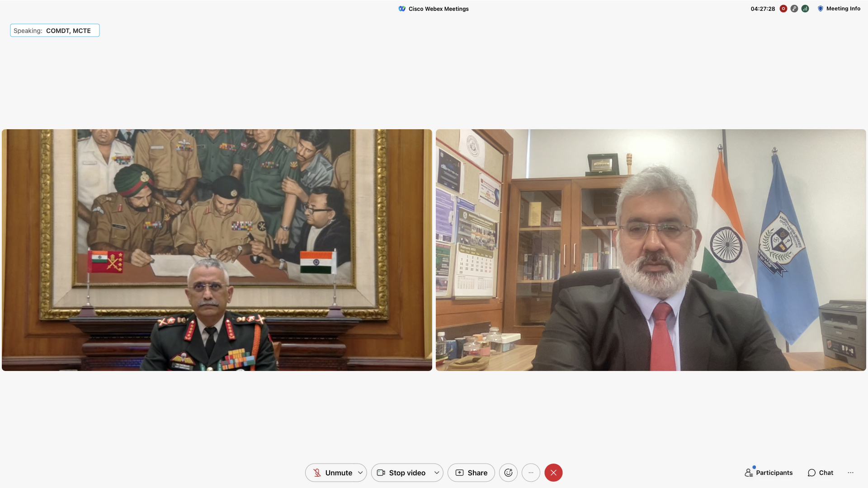This screenshot has height=488, width=868.
Task: Select the uniformed officer's video tile
Action: (217, 250)
